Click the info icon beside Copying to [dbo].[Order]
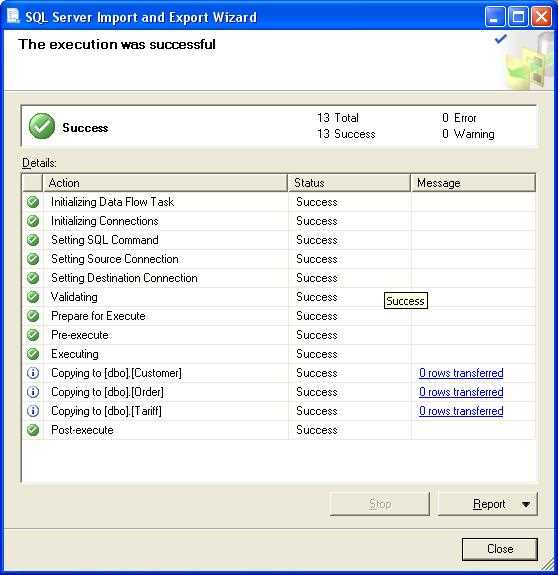Viewport: 558px width, 575px height. pos(33,392)
